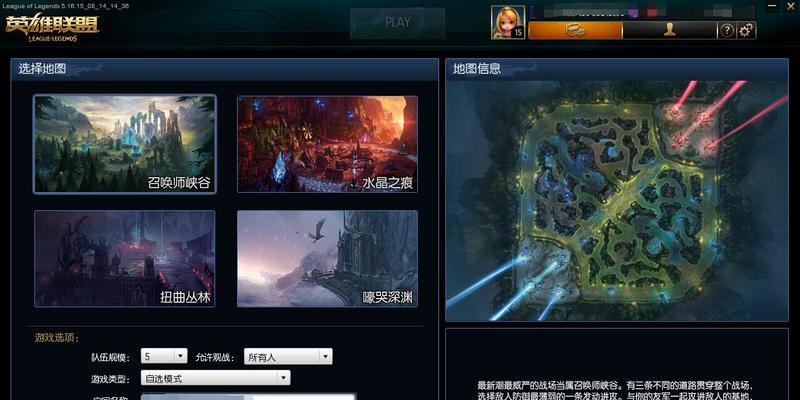Click the Summoner's Rift map preview image
Image resolution: width=800 pixels, height=400 pixels.
click(617, 201)
